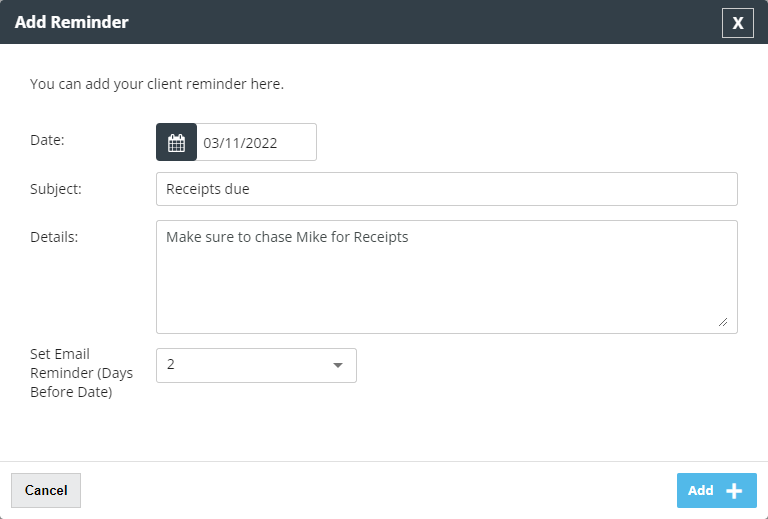The width and height of the screenshot is (768, 519).
Task: Click the dropdown arrow for reminder days
Action: click(337, 365)
